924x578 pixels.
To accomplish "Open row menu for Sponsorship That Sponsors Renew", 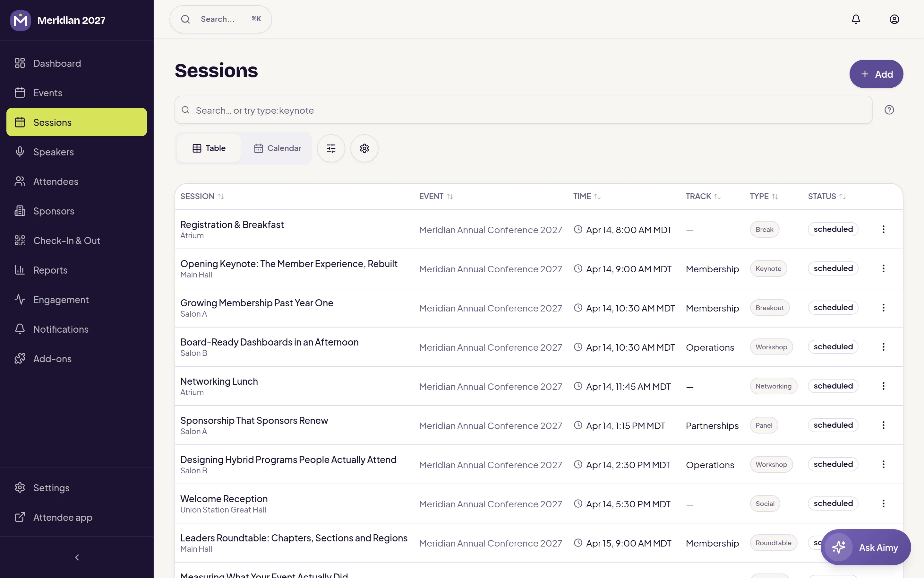I will pyautogui.click(x=883, y=425).
